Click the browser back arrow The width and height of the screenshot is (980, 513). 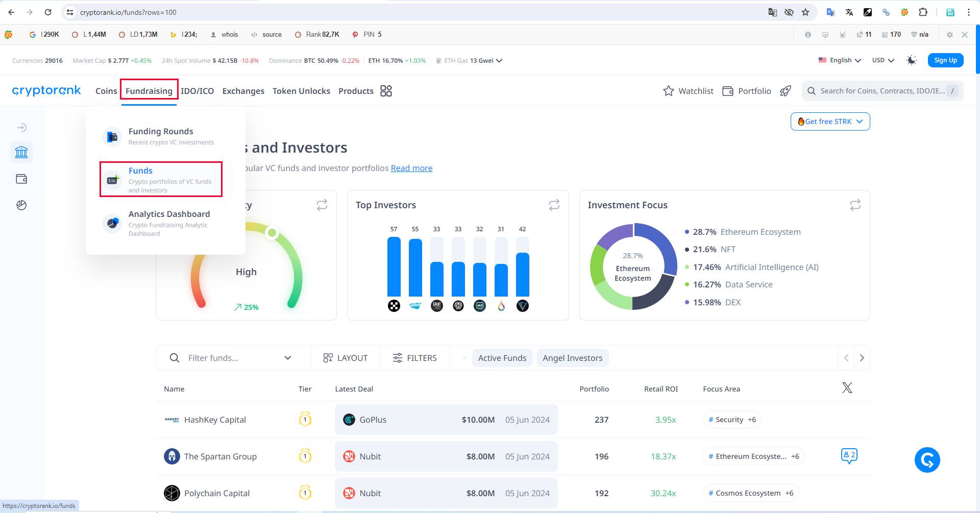click(11, 12)
